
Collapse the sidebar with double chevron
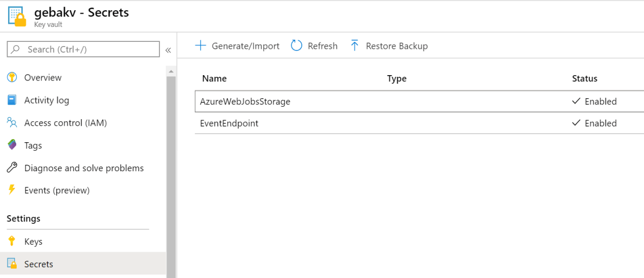pyautogui.click(x=168, y=50)
